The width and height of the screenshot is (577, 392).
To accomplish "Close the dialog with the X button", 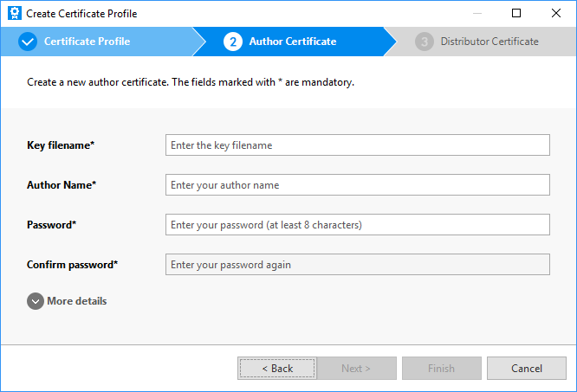I will [x=556, y=14].
